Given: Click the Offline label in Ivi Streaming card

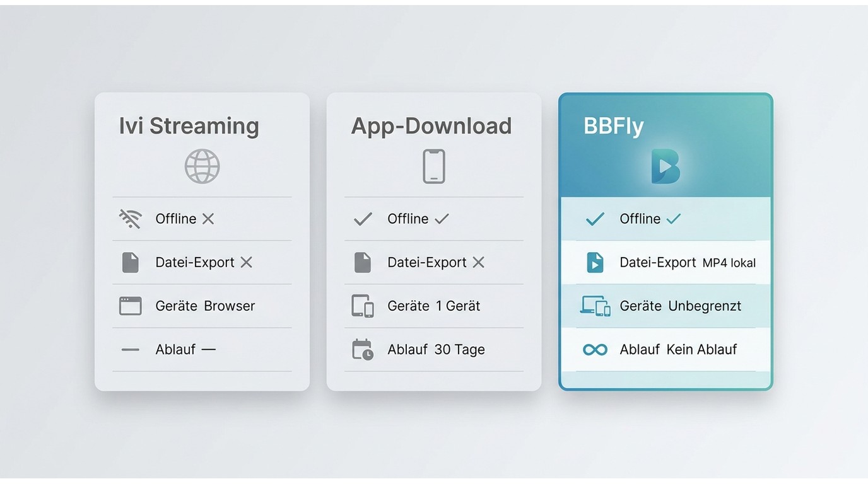Looking at the screenshot, I should tap(176, 219).
